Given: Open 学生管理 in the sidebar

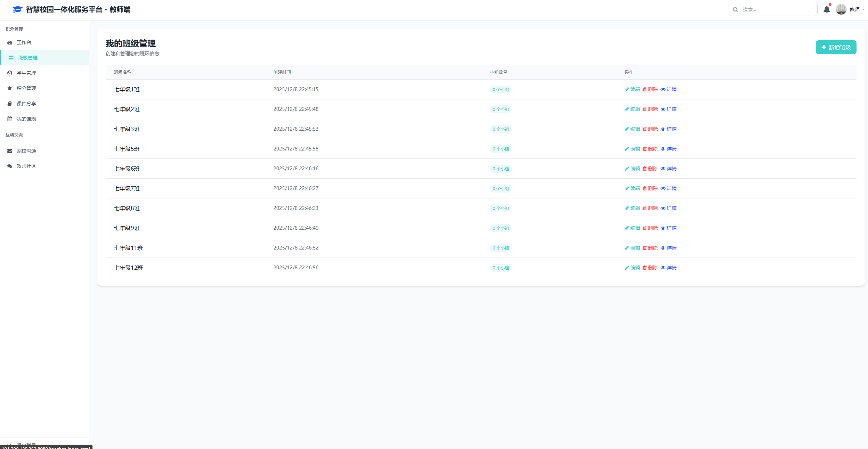Looking at the screenshot, I should (x=26, y=73).
